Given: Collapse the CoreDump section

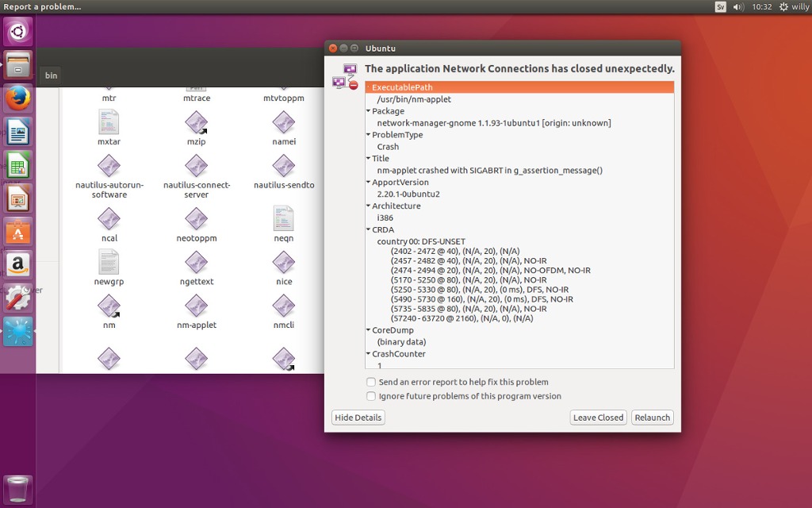Looking at the screenshot, I should pyautogui.click(x=368, y=330).
